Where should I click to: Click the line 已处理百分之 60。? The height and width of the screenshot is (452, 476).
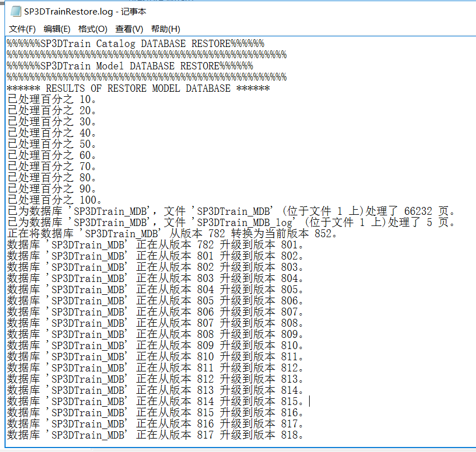pos(52,156)
